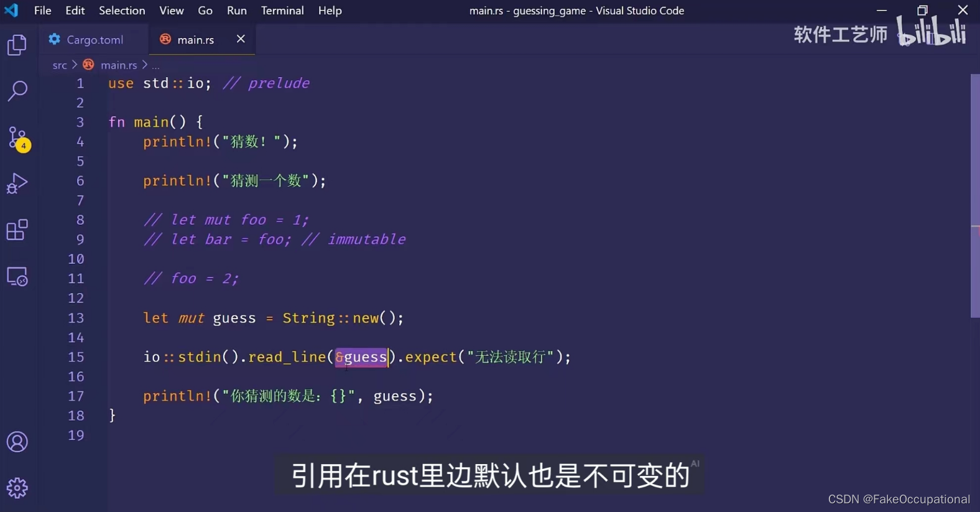Open the Remote Explorer view
The height and width of the screenshot is (512, 980).
click(x=17, y=276)
